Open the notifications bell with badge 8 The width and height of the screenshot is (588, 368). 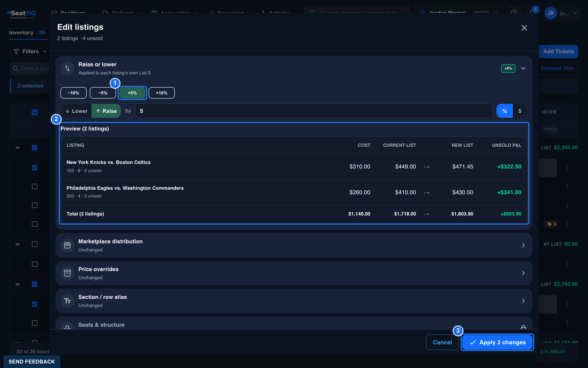click(x=531, y=13)
